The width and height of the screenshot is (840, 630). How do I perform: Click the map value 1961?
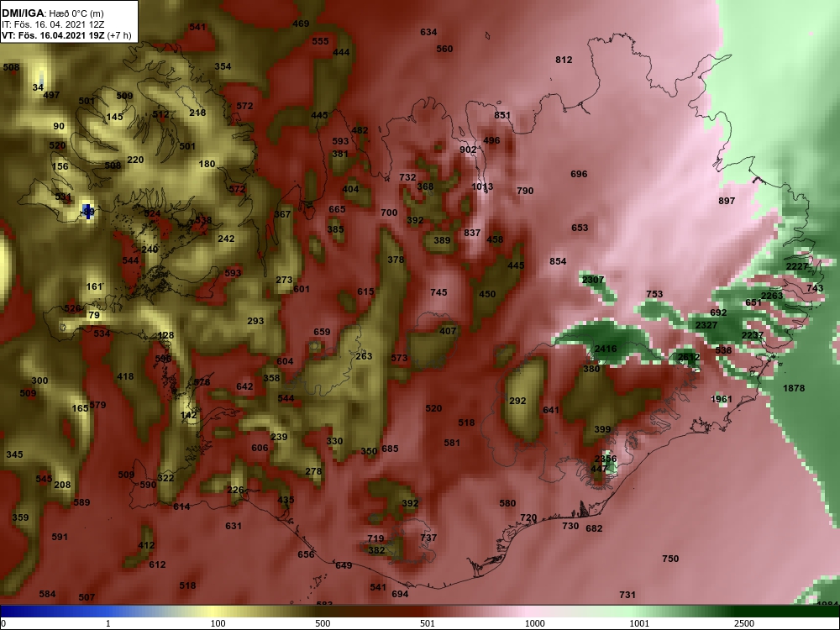(x=721, y=399)
